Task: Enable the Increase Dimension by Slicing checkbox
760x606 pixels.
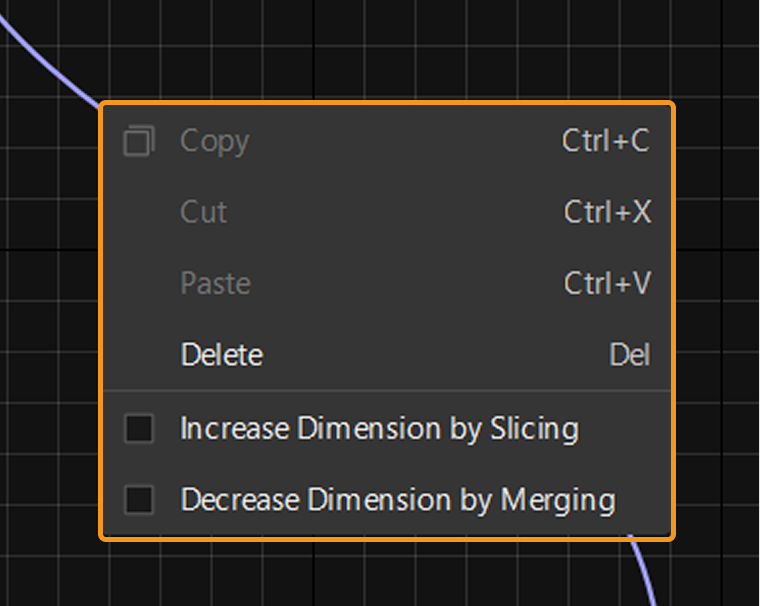Action: point(138,429)
